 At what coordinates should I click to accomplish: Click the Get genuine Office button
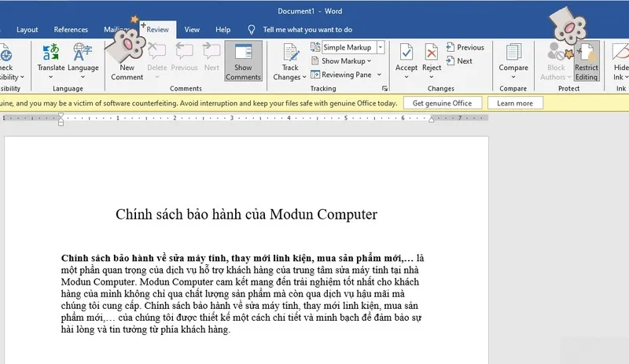click(442, 103)
